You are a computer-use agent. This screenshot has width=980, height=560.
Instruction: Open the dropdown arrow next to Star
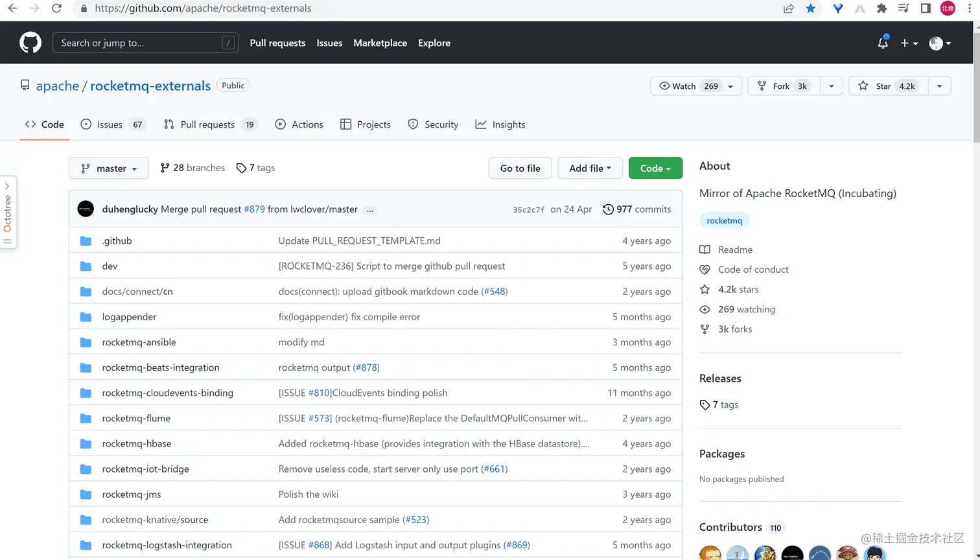(939, 86)
